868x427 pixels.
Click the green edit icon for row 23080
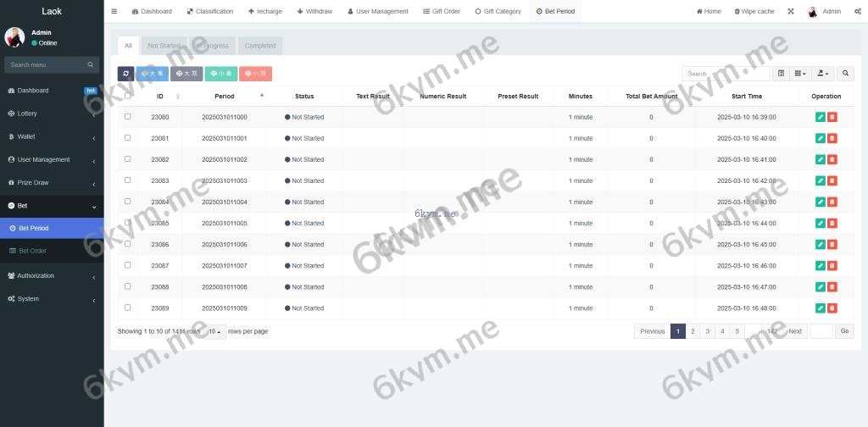click(x=820, y=117)
